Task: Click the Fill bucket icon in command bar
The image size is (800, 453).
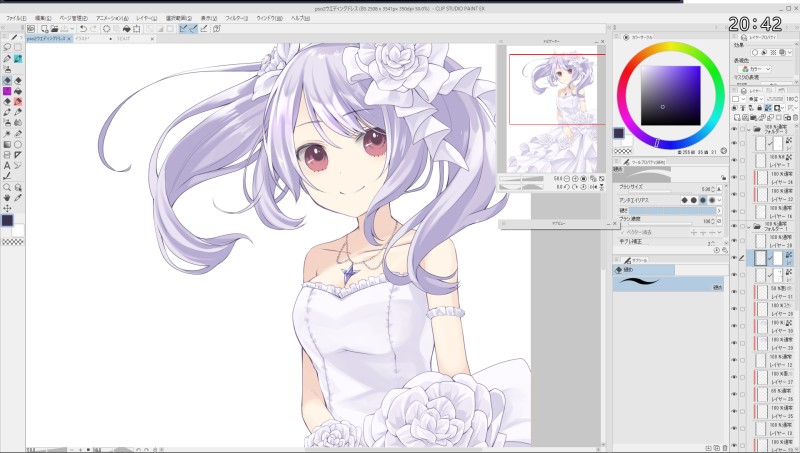Action: (x=127, y=29)
